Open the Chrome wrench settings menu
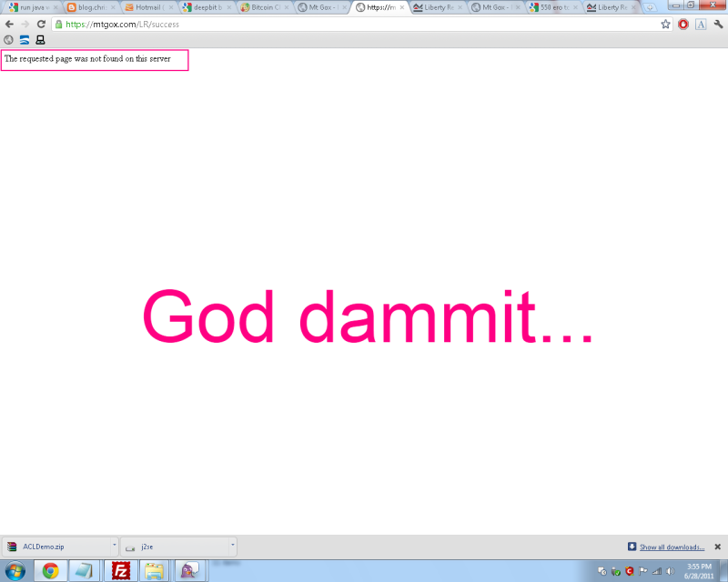 coord(718,24)
